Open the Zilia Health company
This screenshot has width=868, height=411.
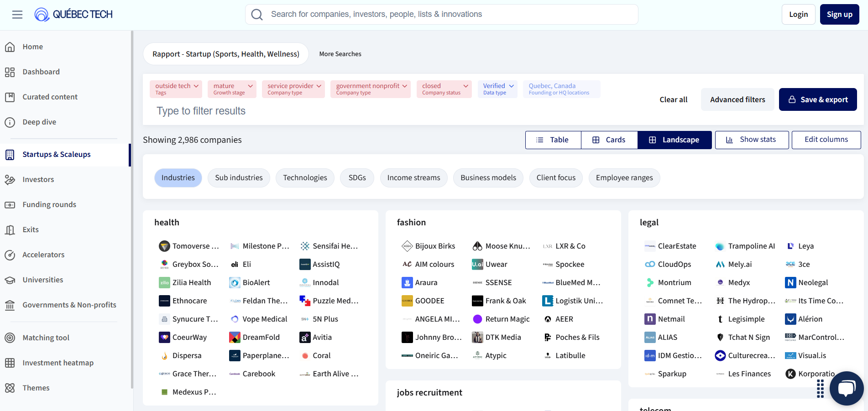[x=185, y=282]
